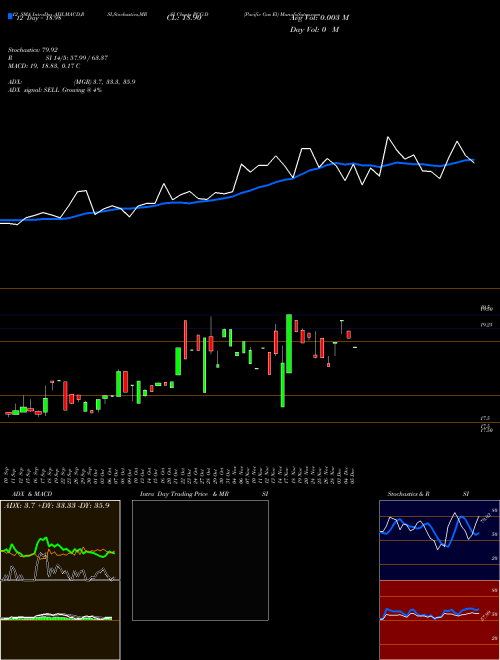500x660 pixels.
Task: Click the MACD histogram in the lower-left panel
Action: tap(56, 617)
